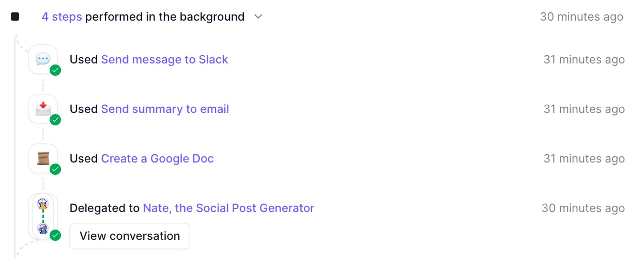Click the timestamp on the Slack message step
Image resolution: width=644 pixels, height=259 pixels.
[584, 59]
